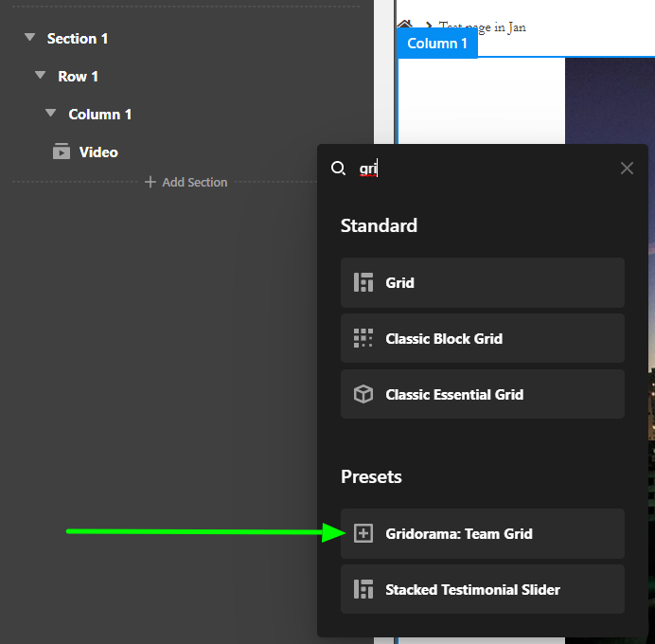
Task: Click the Classic Essential Grid cube icon
Action: tap(363, 394)
